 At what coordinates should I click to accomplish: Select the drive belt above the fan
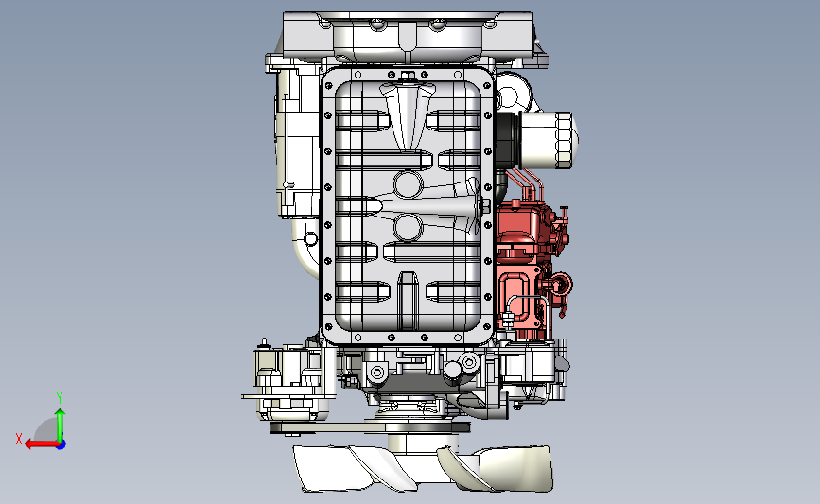370,428
